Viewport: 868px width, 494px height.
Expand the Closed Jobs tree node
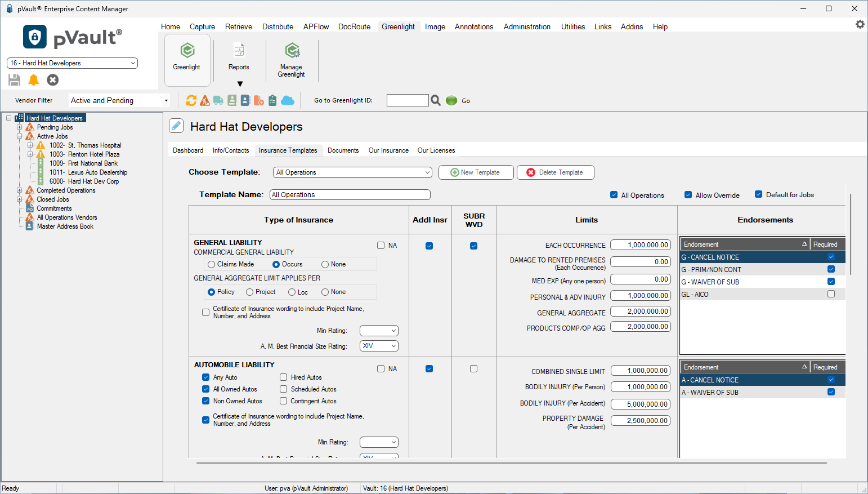pos(19,199)
